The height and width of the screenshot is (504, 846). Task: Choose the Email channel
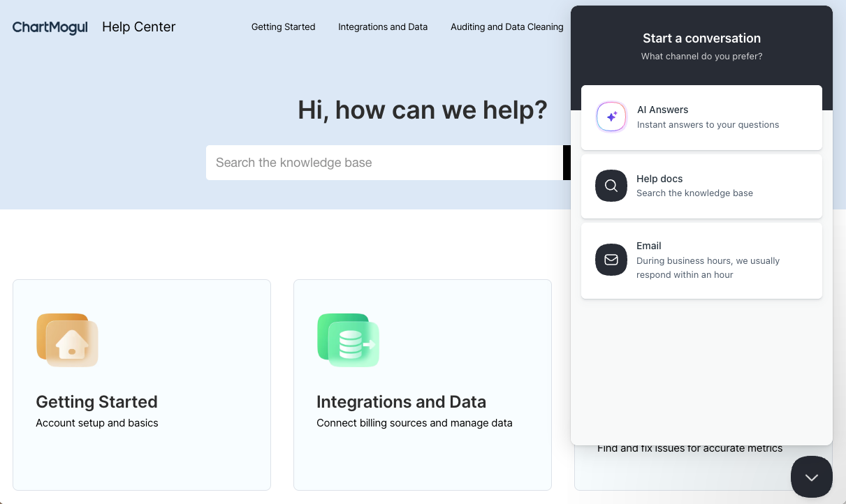coord(701,260)
